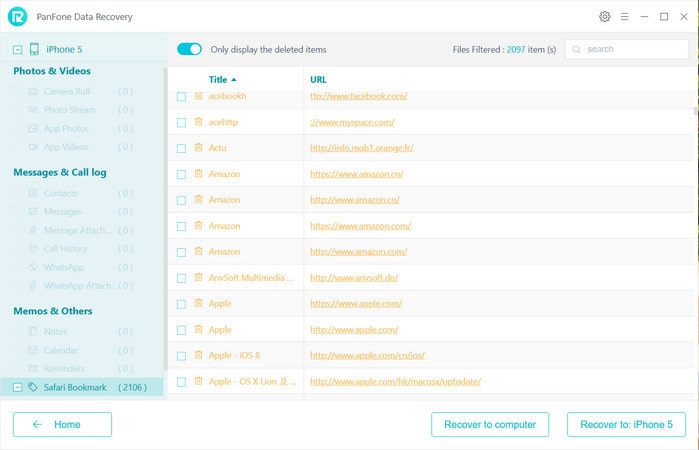699x450 pixels.
Task: Click Recover to: iPhone 5 button
Action: coord(626,424)
